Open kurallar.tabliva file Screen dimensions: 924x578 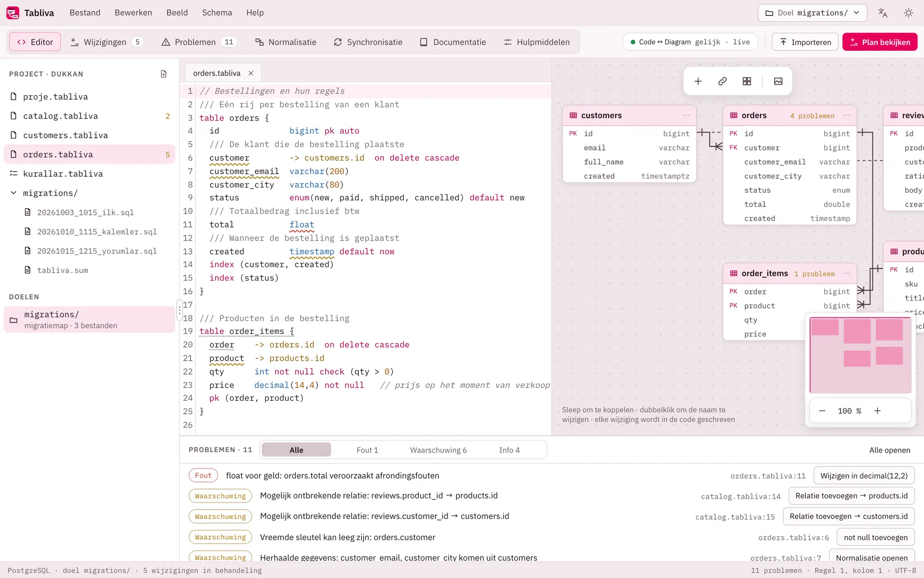pyautogui.click(x=90, y=174)
